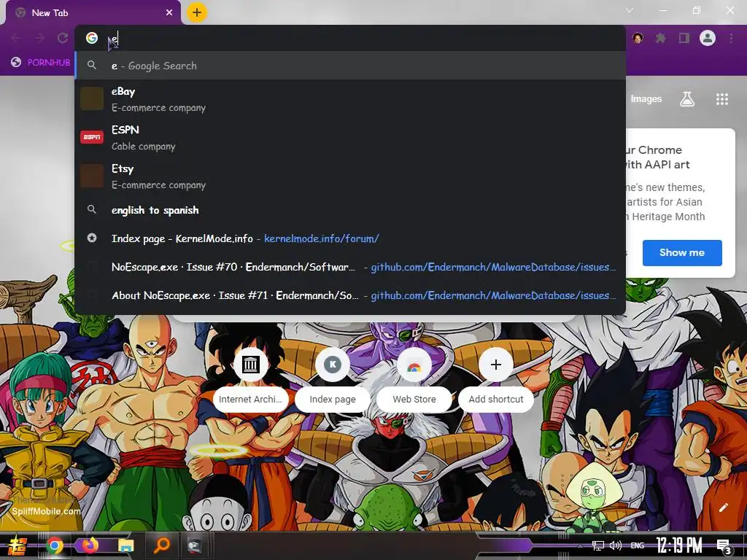747x560 pixels.
Task: Open Firefox from the taskbar
Action: click(90, 545)
